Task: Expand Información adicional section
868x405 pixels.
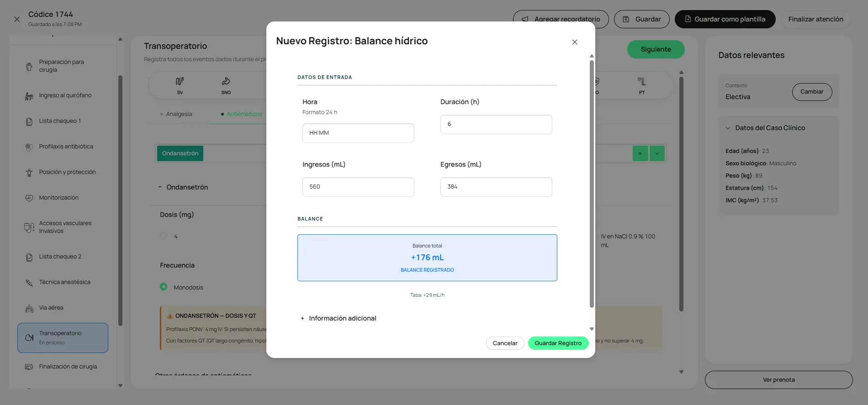Action: (339, 318)
